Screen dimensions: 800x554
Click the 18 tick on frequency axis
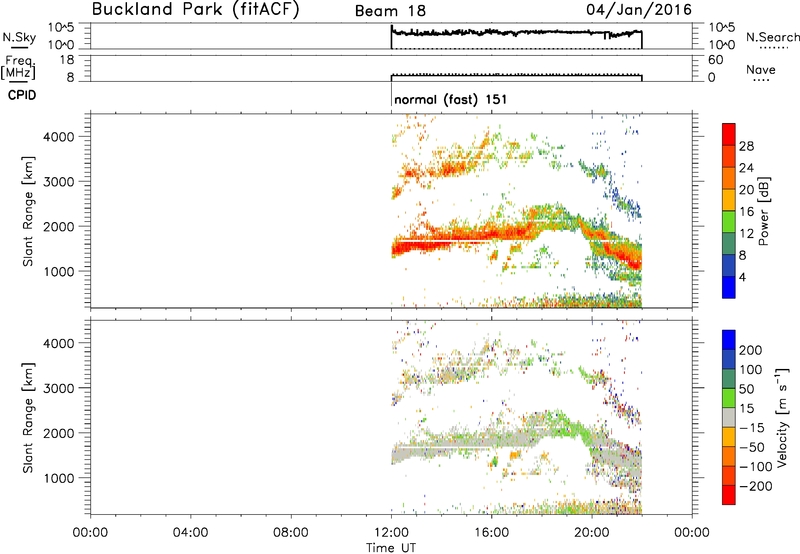coord(67,60)
